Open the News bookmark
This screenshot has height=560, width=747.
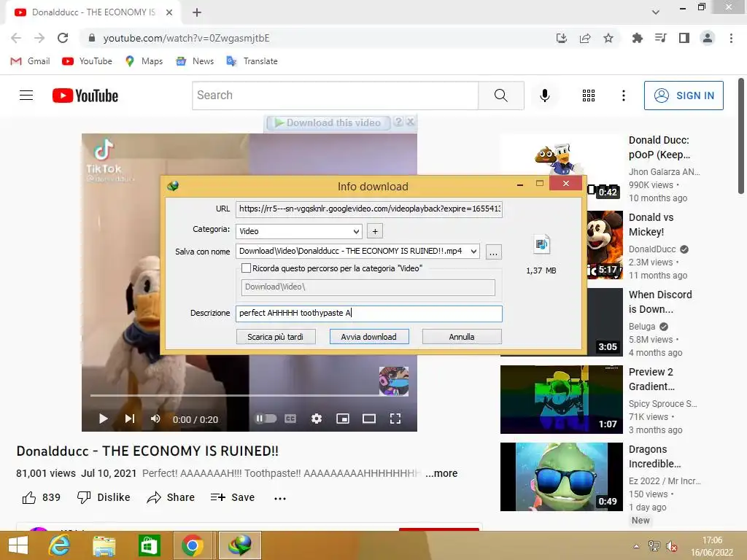pyautogui.click(x=195, y=61)
